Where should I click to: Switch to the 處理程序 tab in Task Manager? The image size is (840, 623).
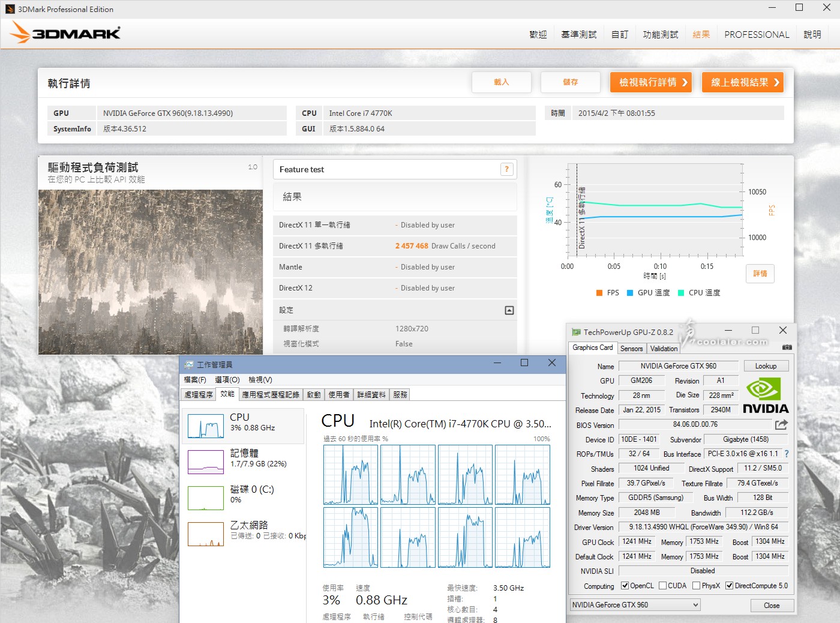(199, 394)
